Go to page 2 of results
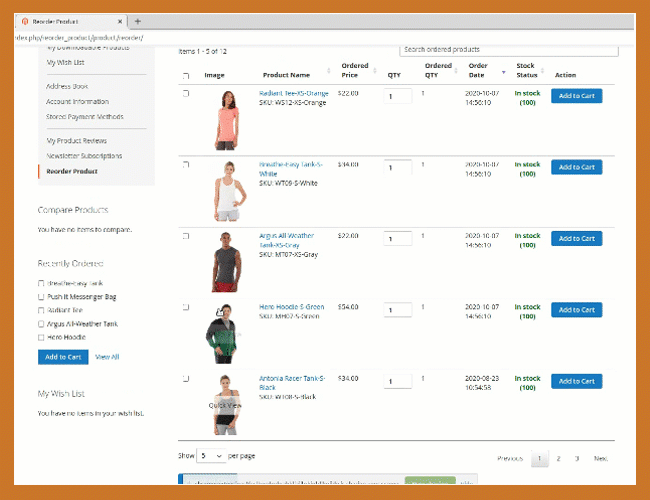Viewport: 650px width, 500px height. pyautogui.click(x=558, y=458)
